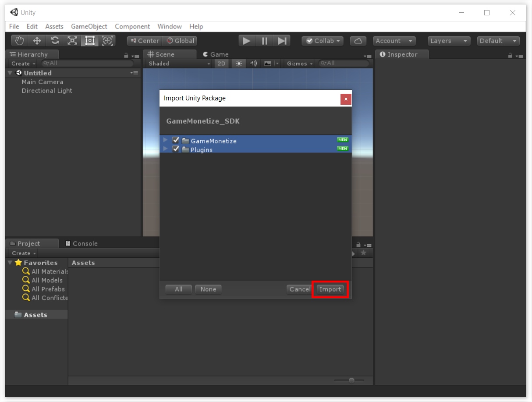This screenshot has width=532, height=402.
Task: Select the Move tool
Action: (x=37, y=41)
